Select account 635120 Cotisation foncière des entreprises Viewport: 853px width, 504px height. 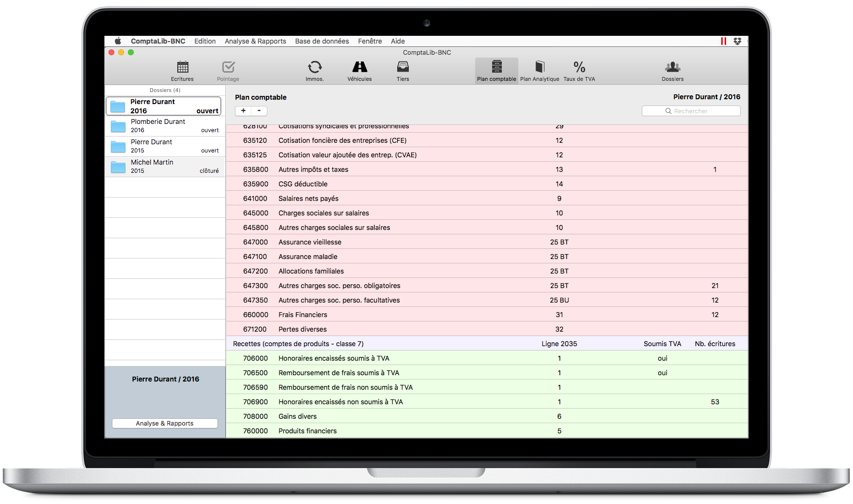(487, 140)
